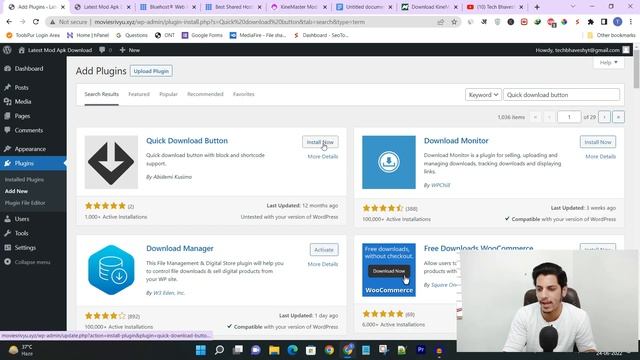Click the current page number field
Image resolution: width=640 pixels, height=360 pixels.
coord(569,117)
